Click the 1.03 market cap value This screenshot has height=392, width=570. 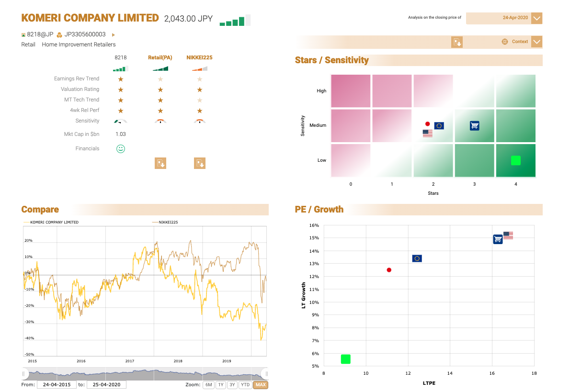(x=121, y=134)
